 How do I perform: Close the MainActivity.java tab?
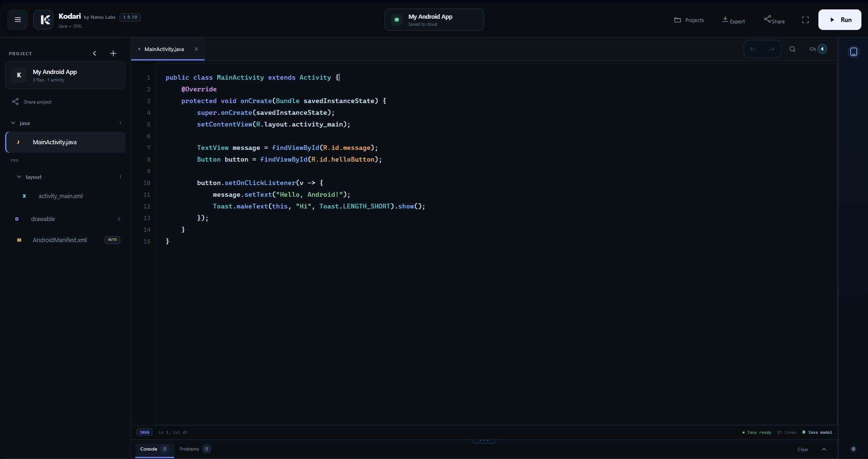[197, 49]
